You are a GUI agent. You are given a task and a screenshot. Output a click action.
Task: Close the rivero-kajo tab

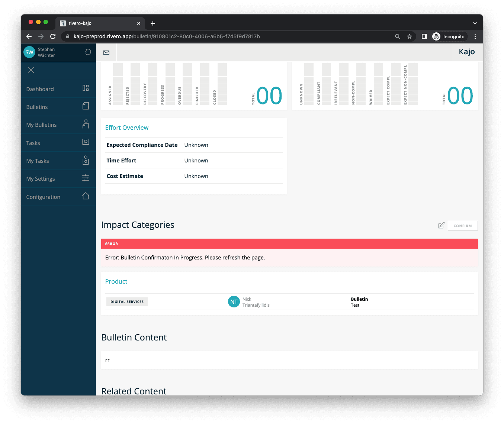click(139, 23)
